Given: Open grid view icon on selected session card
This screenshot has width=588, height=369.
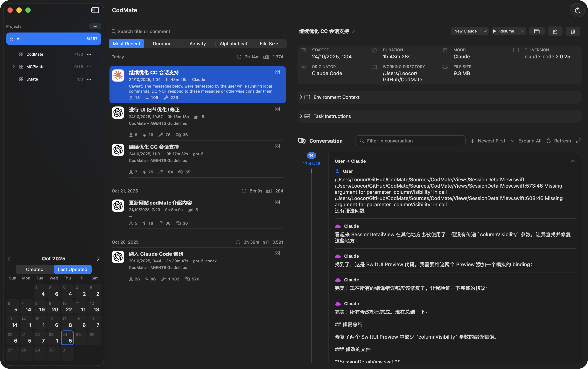Looking at the screenshot, I should click(x=278, y=72).
